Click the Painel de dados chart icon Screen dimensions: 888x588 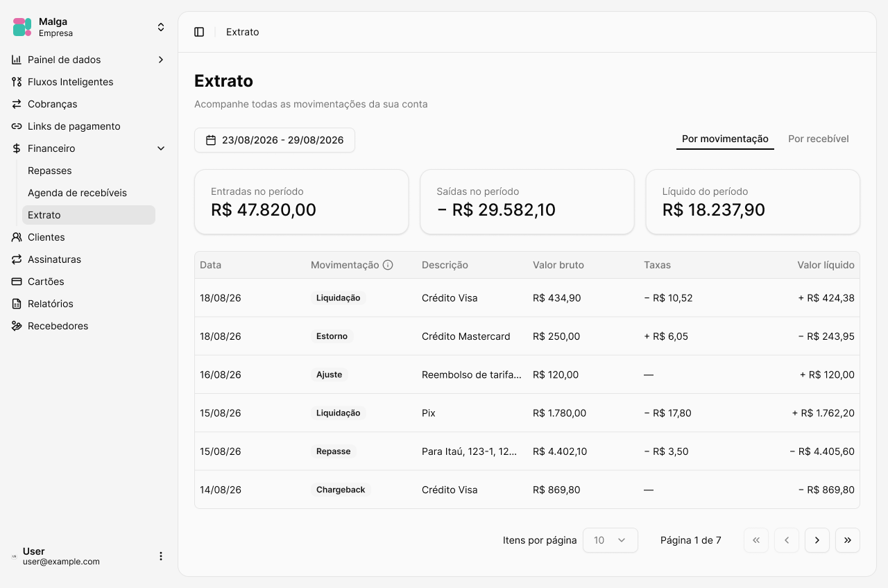(17, 60)
